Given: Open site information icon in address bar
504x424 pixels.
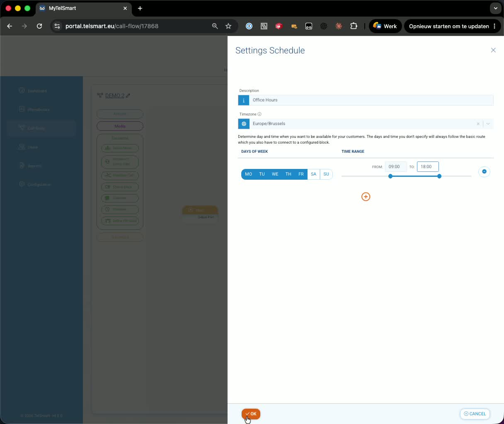Looking at the screenshot, I should 57,26.
